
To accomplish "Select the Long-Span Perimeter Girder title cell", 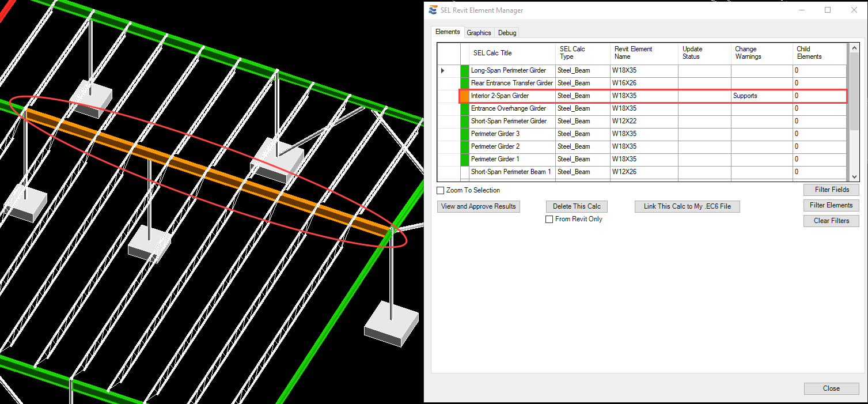I will [513, 71].
